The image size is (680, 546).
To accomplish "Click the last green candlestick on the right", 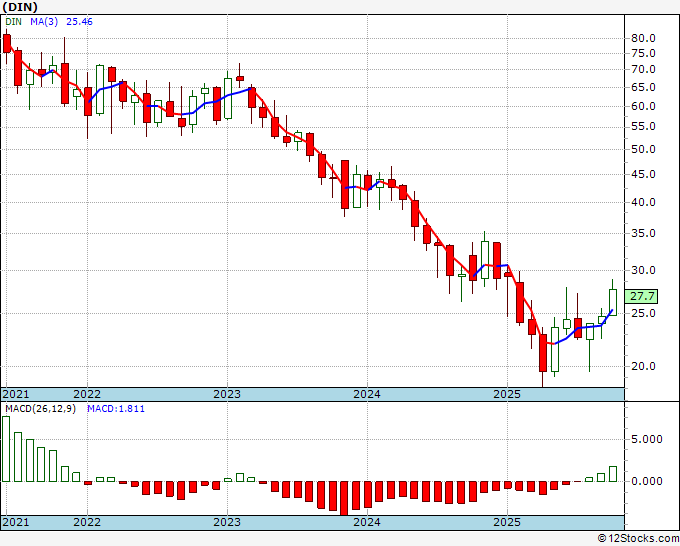I will pyautogui.click(x=613, y=302).
